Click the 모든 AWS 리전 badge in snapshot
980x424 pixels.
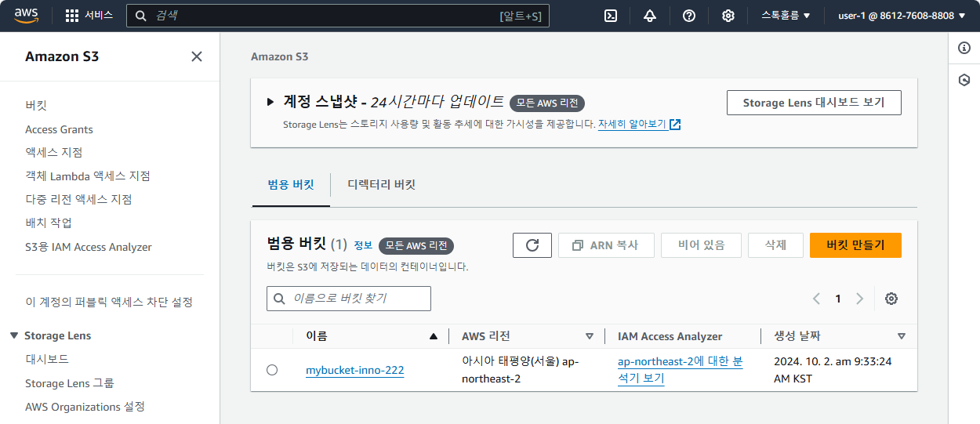tap(547, 103)
